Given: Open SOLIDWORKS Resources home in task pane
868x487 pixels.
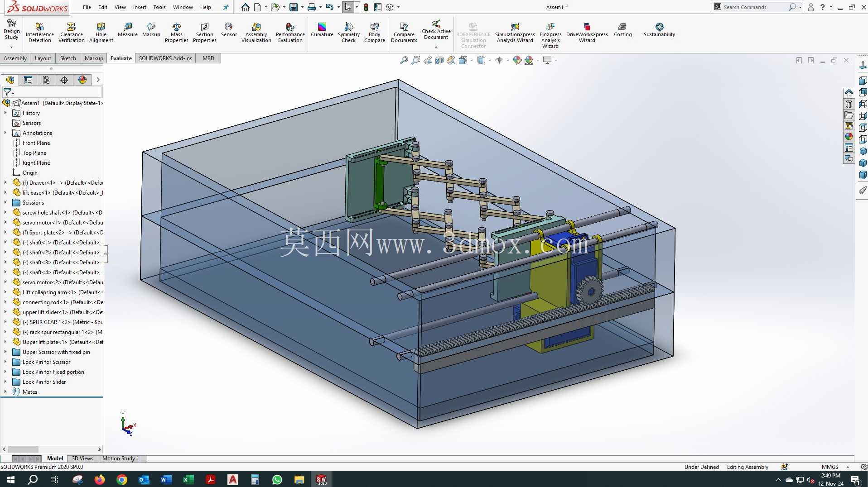Looking at the screenshot, I should (x=849, y=93).
